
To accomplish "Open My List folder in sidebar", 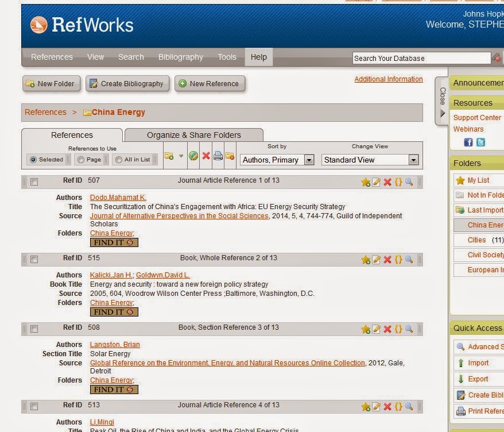I will pos(478,180).
